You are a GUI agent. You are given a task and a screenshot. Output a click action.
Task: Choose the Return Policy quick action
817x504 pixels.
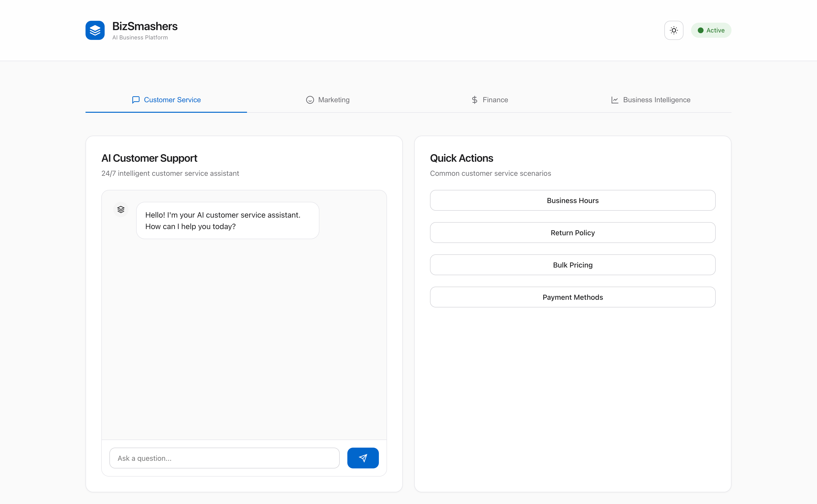click(572, 233)
